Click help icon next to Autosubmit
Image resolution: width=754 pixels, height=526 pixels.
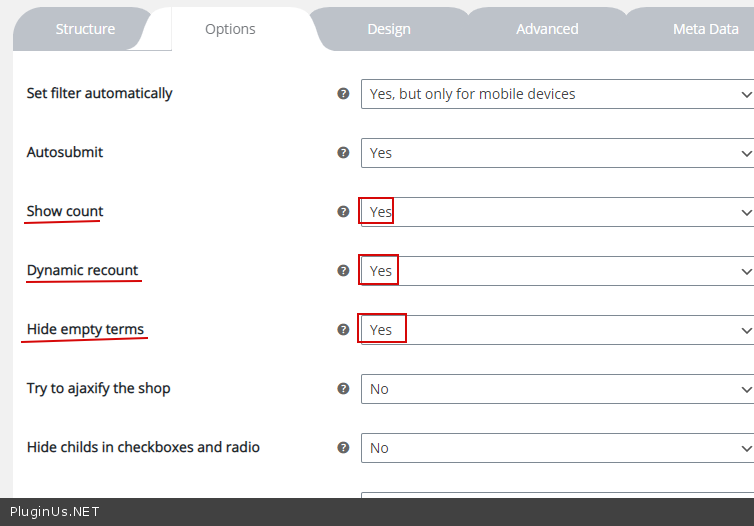343,153
